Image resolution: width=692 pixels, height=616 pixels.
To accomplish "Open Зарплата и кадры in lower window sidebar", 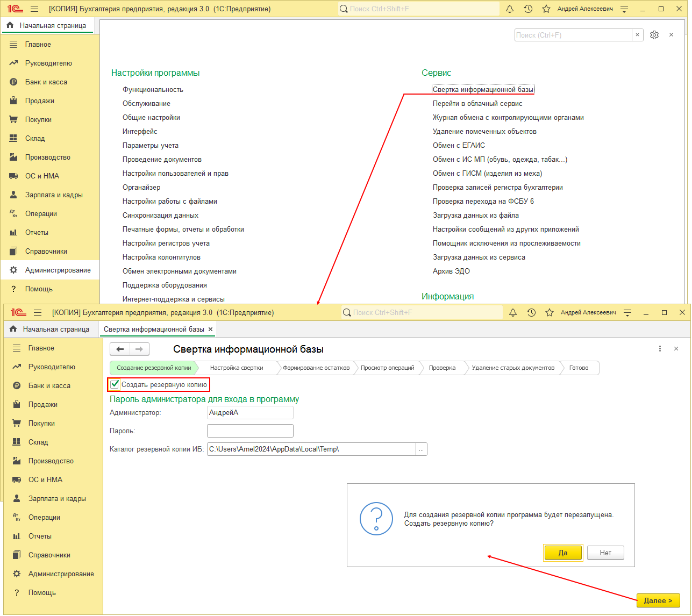I will (x=53, y=498).
